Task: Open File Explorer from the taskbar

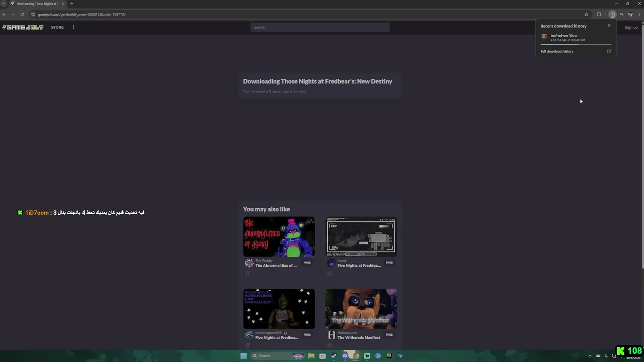Action: [311, 356]
